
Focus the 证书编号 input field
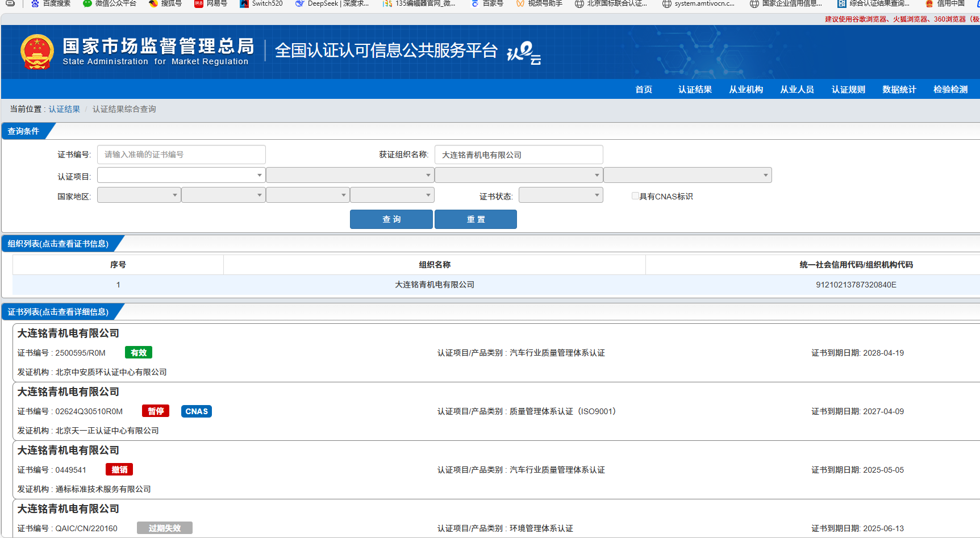[x=181, y=155]
